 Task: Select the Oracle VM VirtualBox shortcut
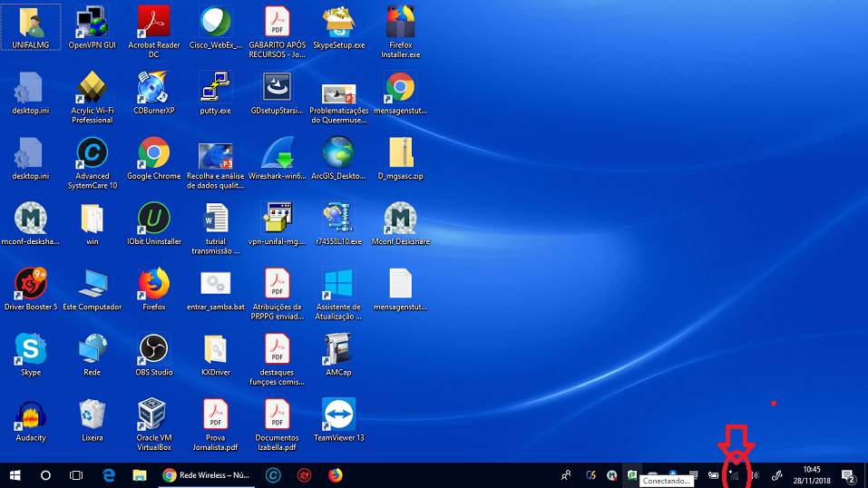[x=154, y=424]
